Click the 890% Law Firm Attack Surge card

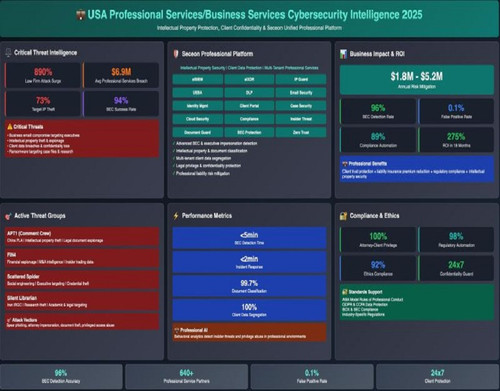point(43,75)
